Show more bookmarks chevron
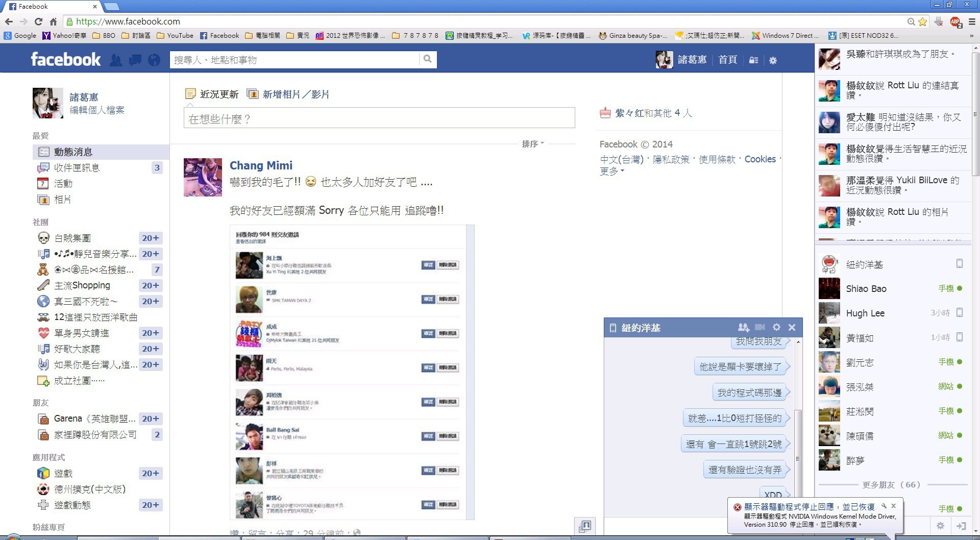 971,35
